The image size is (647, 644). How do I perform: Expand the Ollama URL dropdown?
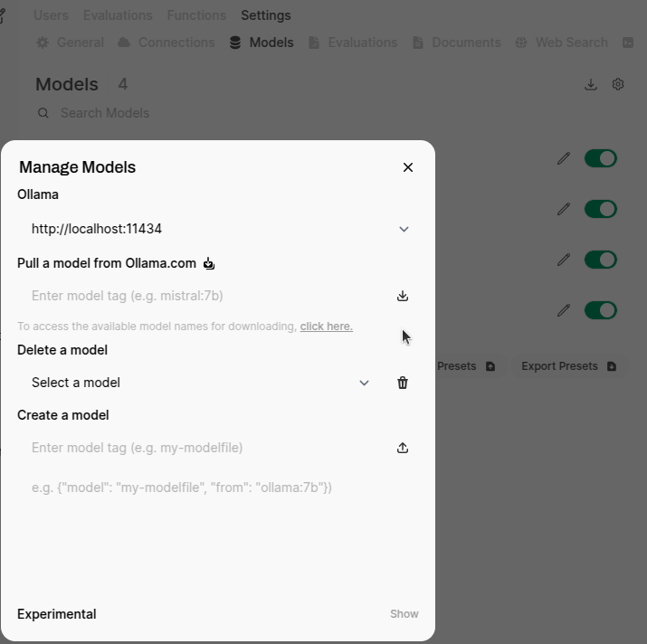tap(404, 229)
